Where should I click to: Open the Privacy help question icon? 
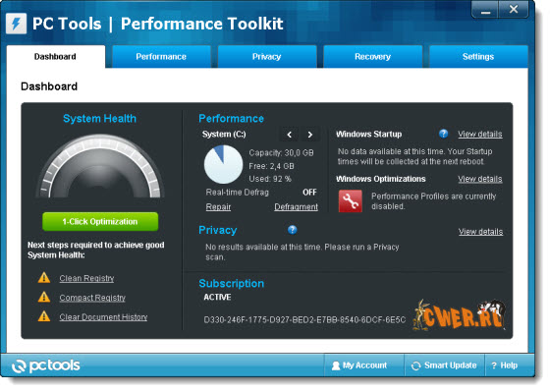coord(293,230)
